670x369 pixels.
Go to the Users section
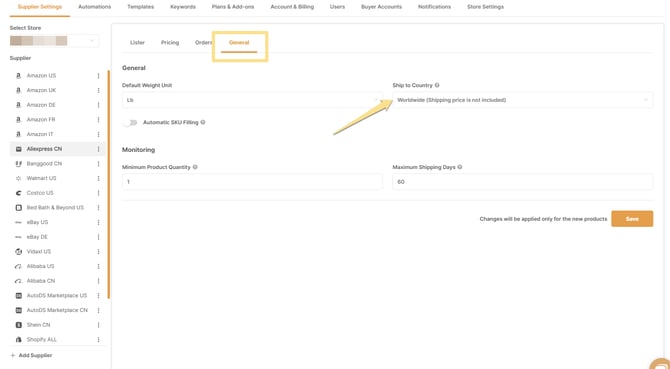point(337,7)
